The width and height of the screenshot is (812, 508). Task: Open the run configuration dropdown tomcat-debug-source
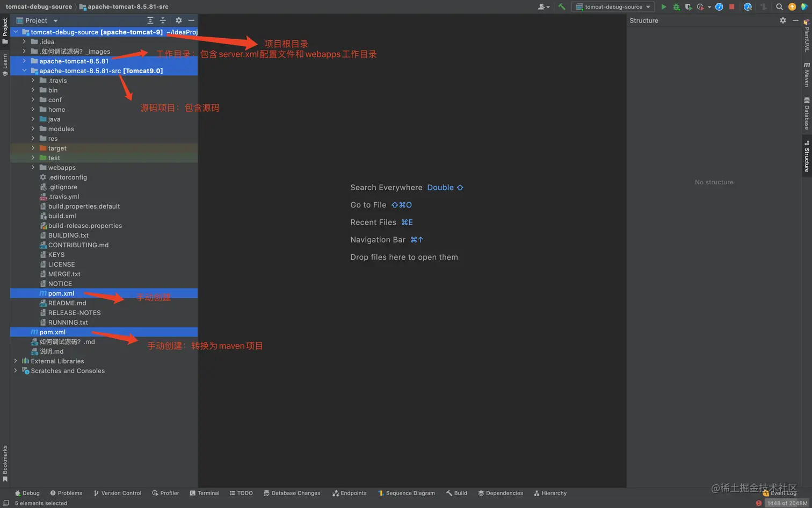click(x=613, y=7)
